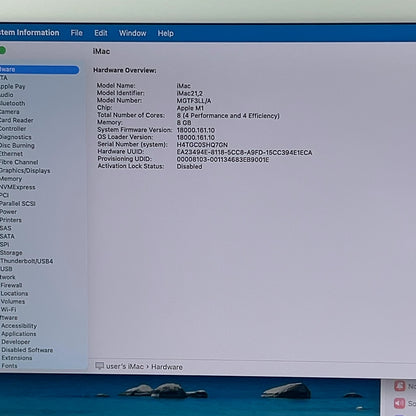The image size is (416, 416).
Task: Select Graphics/Displays in the sidebar
Action: (25, 171)
